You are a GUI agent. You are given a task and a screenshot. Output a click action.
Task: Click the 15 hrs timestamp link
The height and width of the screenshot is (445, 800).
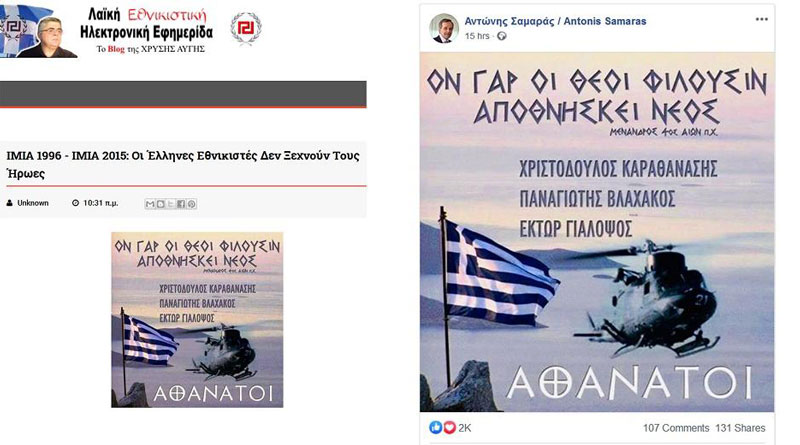point(477,36)
